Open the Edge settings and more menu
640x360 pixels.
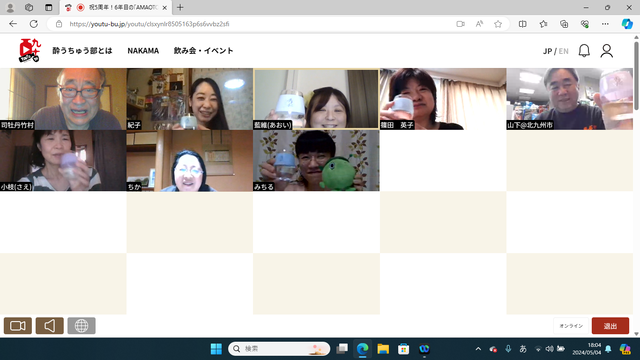pos(605,24)
